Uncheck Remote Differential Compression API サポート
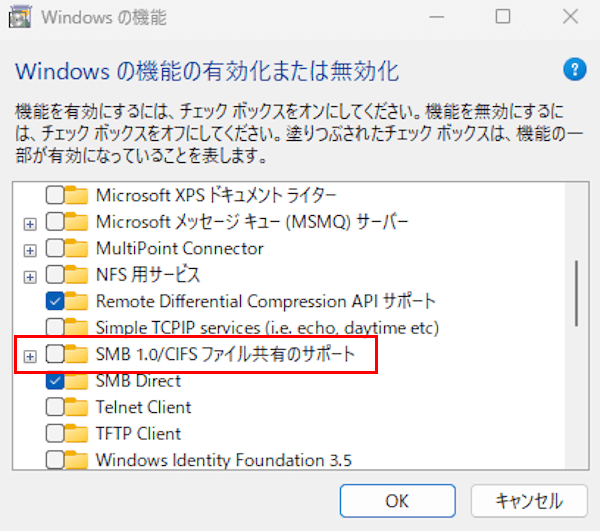Screen dimensions: 600x531 pyautogui.click(x=55, y=301)
